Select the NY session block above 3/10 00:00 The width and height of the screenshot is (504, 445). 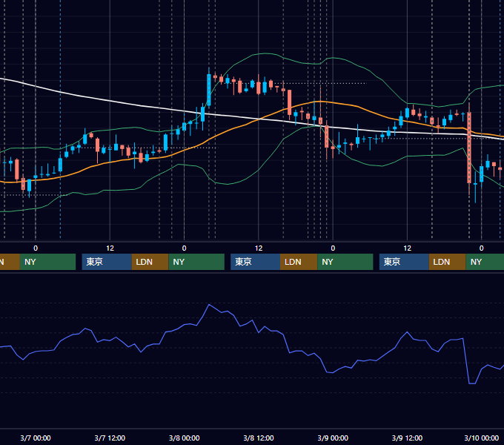(x=485, y=262)
